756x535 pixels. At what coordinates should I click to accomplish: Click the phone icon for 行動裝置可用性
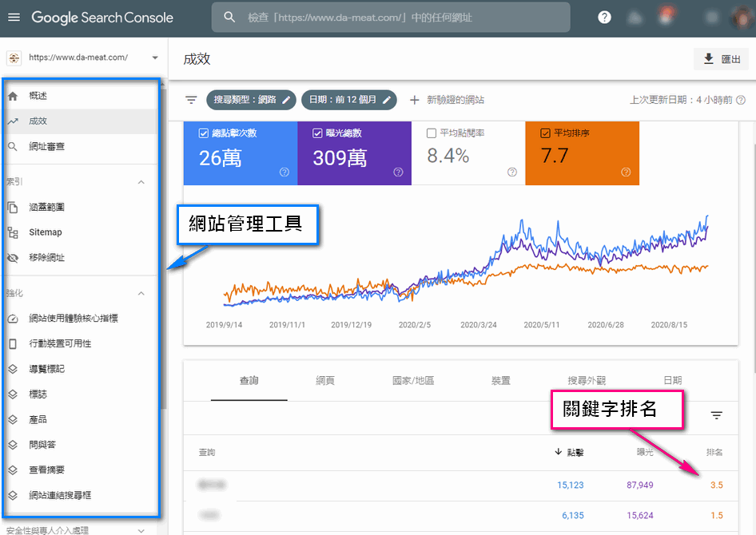tap(13, 343)
